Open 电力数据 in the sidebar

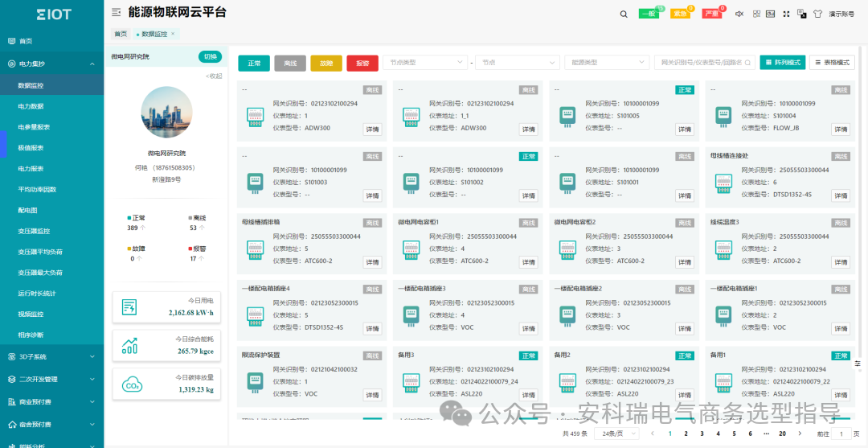point(51,106)
